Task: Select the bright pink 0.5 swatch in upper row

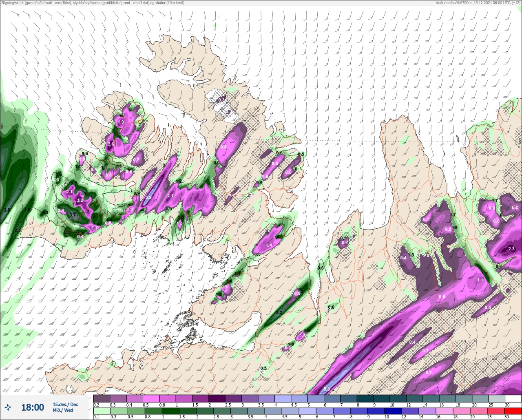Action: [151, 398]
